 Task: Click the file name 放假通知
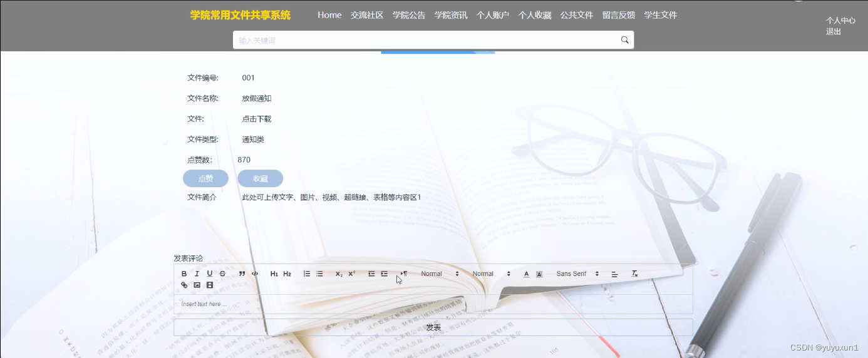(x=257, y=98)
